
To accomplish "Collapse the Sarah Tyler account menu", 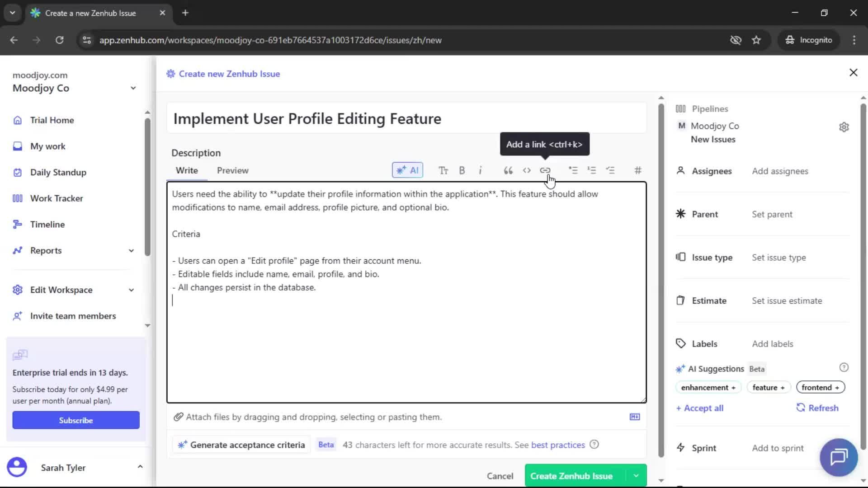I will (x=140, y=466).
